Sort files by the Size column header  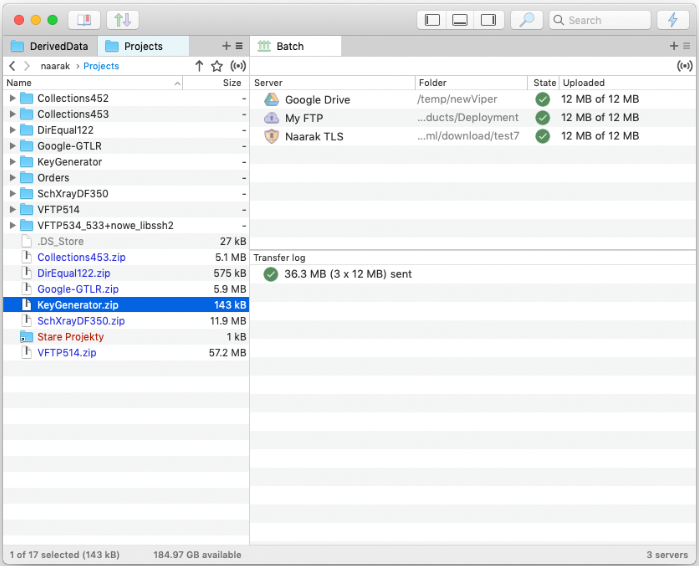231,83
